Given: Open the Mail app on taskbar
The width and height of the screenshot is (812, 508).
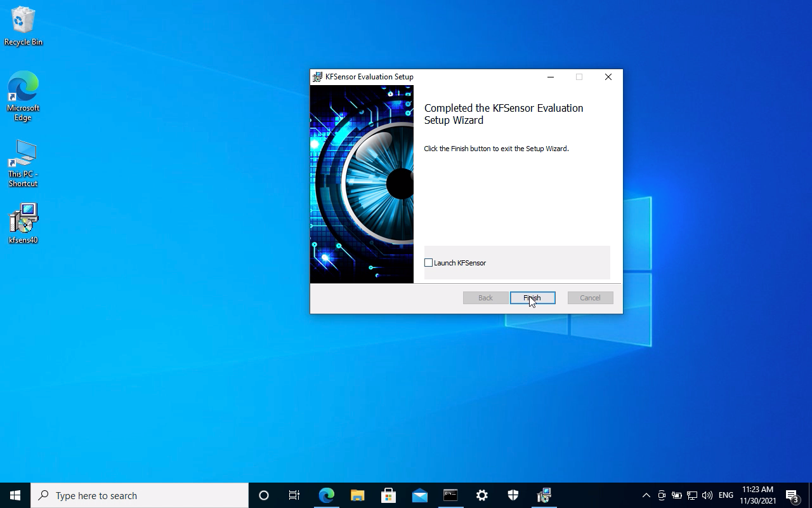Looking at the screenshot, I should [419, 495].
